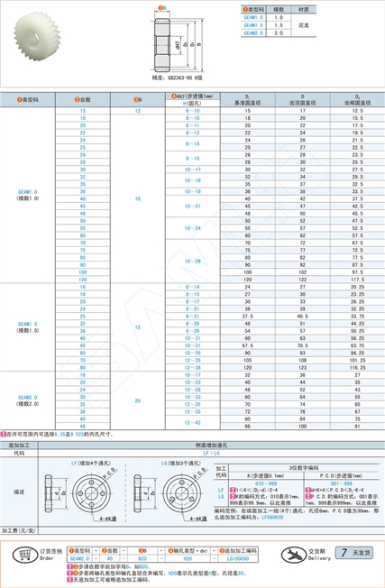Click the bore range '6~10'

(192, 111)
